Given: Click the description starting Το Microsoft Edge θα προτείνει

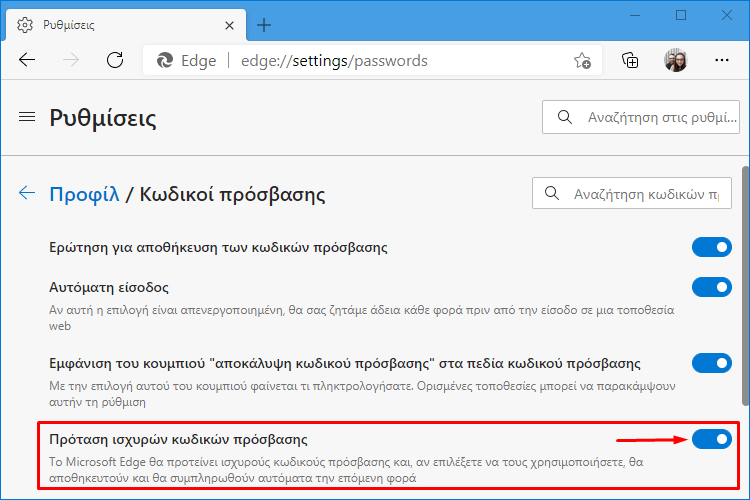Looking at the screenshot, I should (x=346, y=470).
